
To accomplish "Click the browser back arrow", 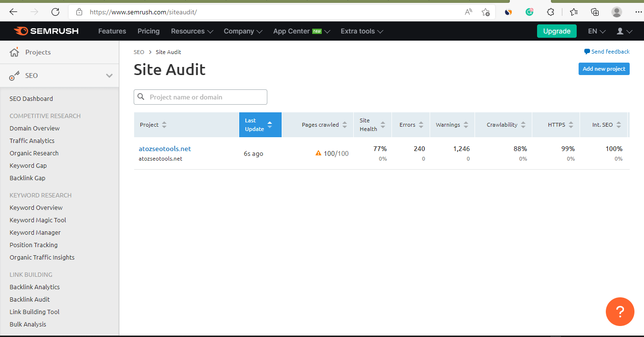I will (x=13, y=12).
